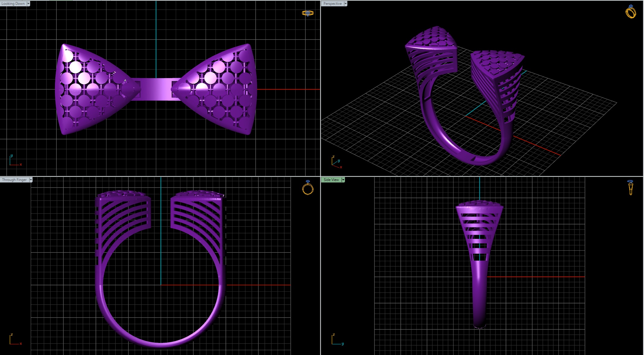Click the red X axis line in Side View
Screen dimensions: 644x355
click(x=537, y=277)
